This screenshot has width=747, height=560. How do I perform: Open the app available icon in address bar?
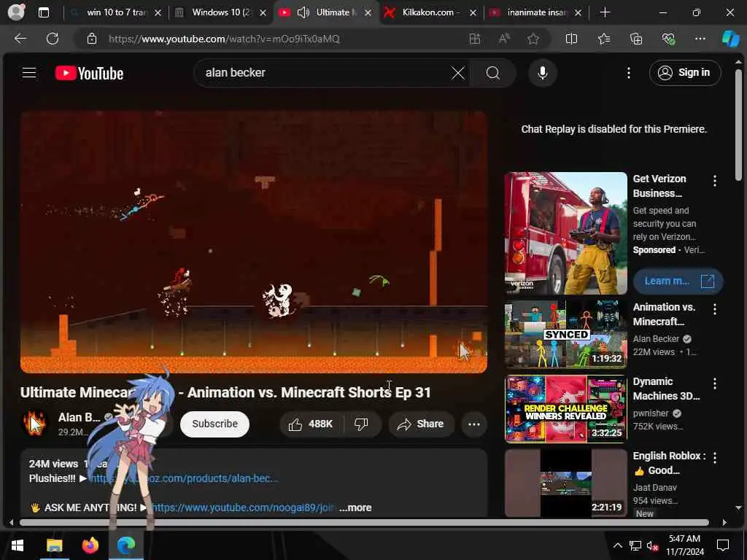pos(474,39)
